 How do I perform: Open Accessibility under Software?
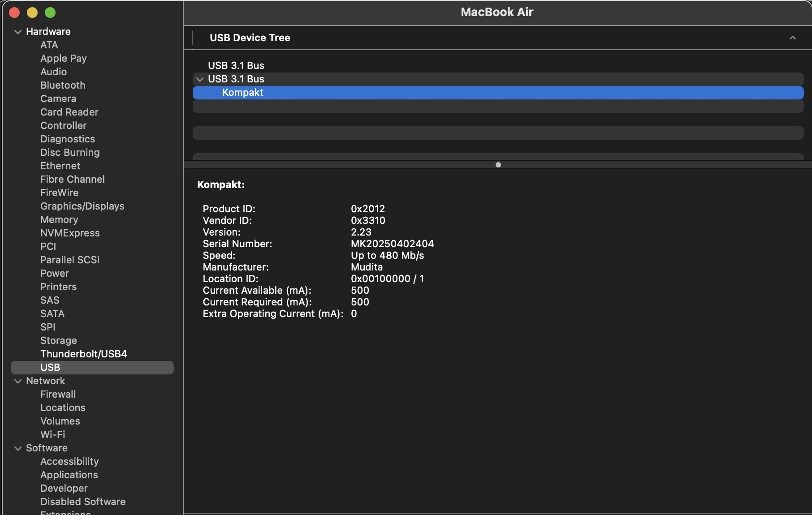(x=69, y=461)
